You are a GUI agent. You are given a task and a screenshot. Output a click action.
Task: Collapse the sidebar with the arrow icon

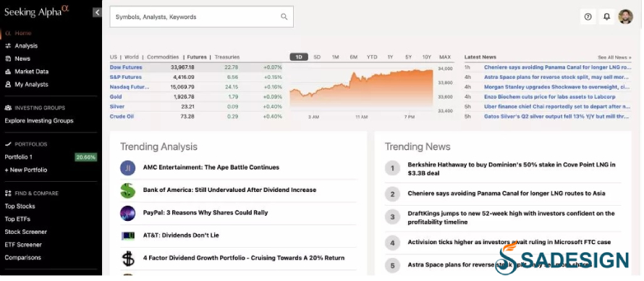[x=97, y=12]
